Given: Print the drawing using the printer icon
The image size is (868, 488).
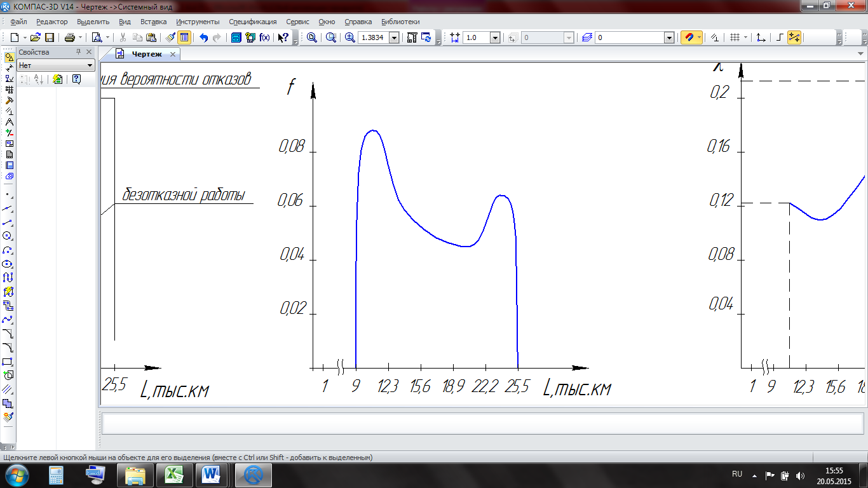Looking at the screenshot, I should click(x=70, y=37).
